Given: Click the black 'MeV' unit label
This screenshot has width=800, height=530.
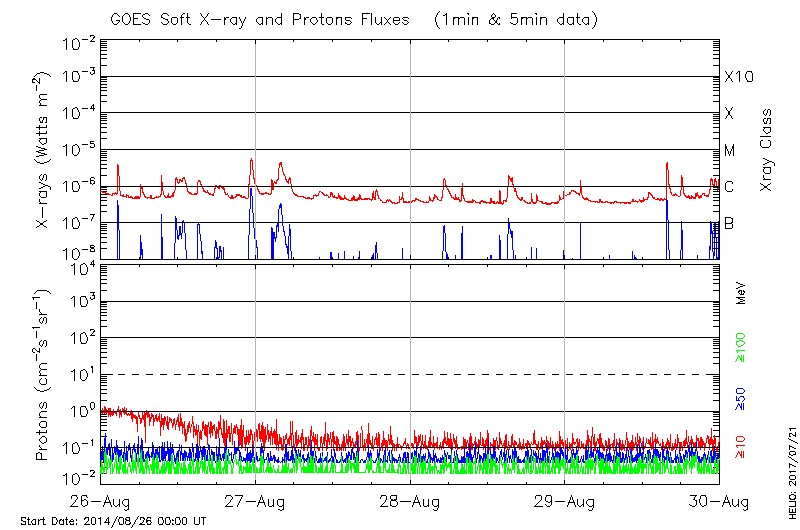Looking at the screenshot, I should click(x=741, y=293).
